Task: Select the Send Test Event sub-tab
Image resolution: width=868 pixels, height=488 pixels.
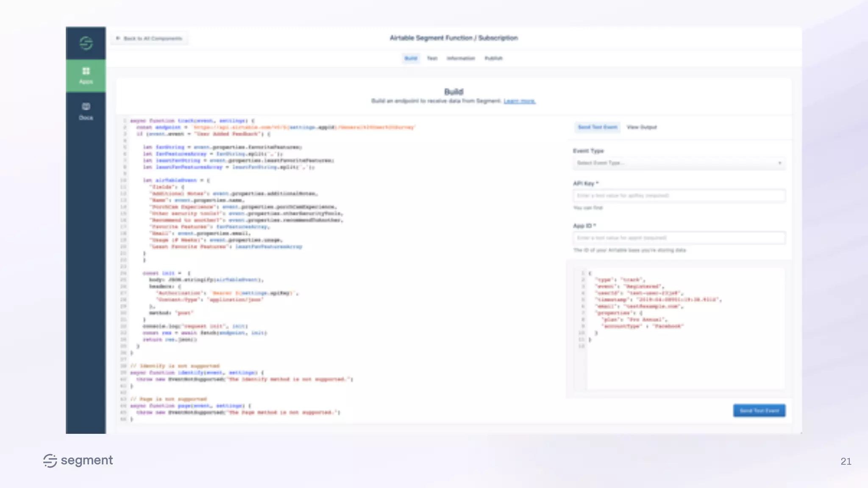Action: pos(598,127)
